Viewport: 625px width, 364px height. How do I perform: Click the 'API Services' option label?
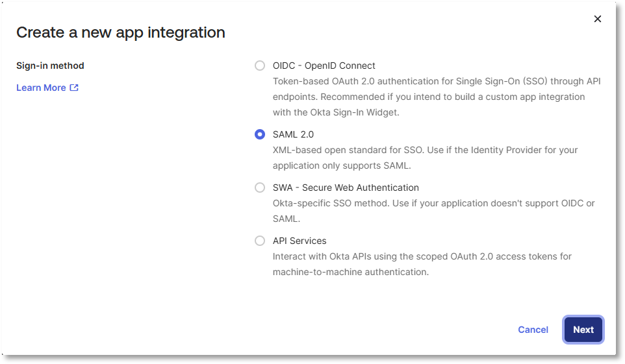coord(300,241)
